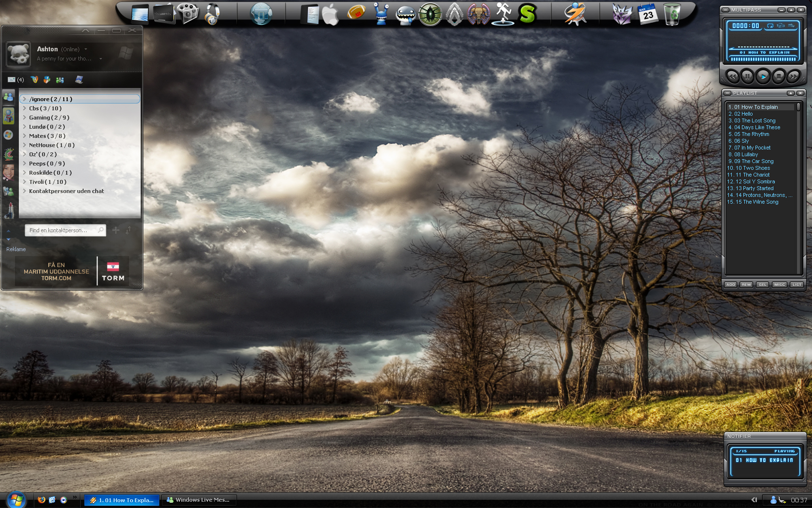The image size is (812, 508).
Task: Launch the Portal running-man dock icon
Action: [x=503, y=14]
